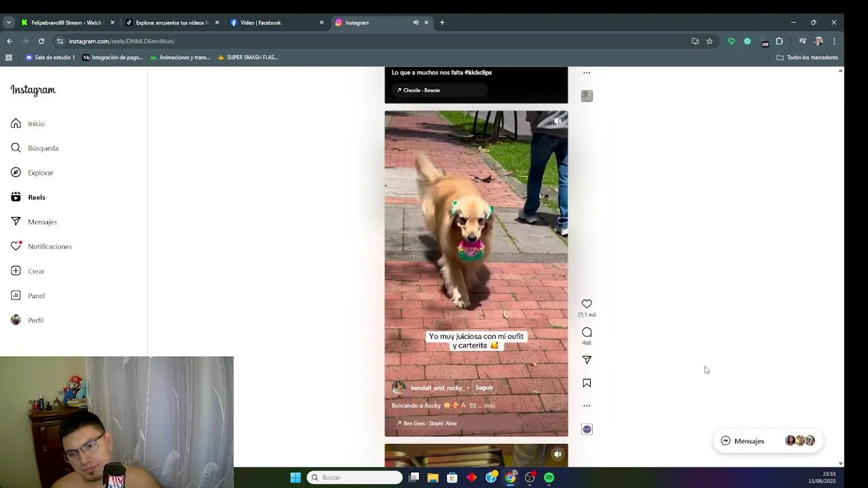Open the Chrome three-dot menu
The height and width of the screenshot is (488, 868).
click(834, 41)
